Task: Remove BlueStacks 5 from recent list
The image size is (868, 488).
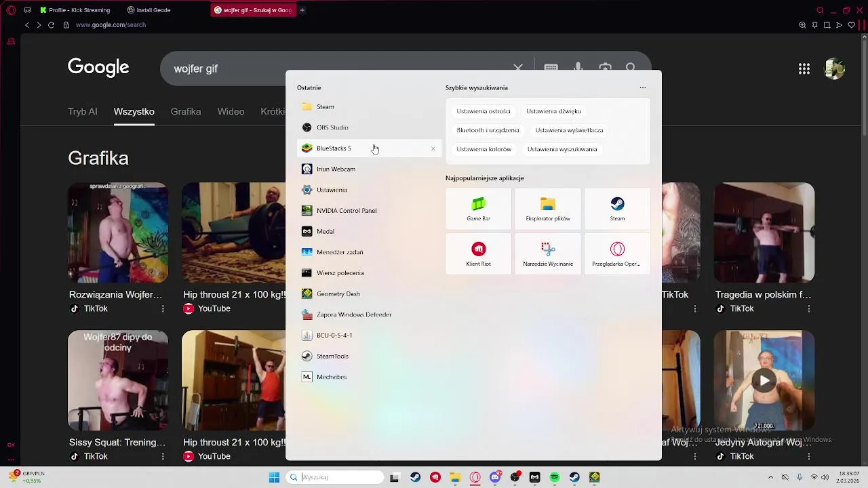Action: click(433, 148)
